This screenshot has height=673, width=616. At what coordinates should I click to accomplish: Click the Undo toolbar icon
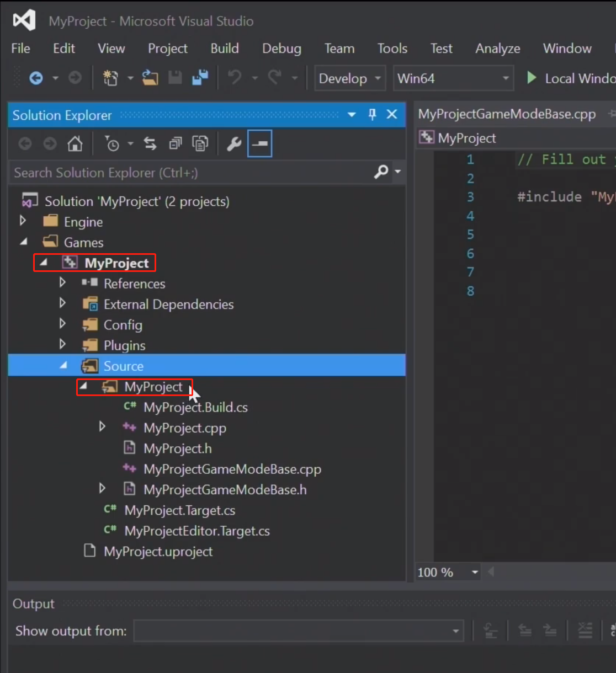tap(235, 78)
